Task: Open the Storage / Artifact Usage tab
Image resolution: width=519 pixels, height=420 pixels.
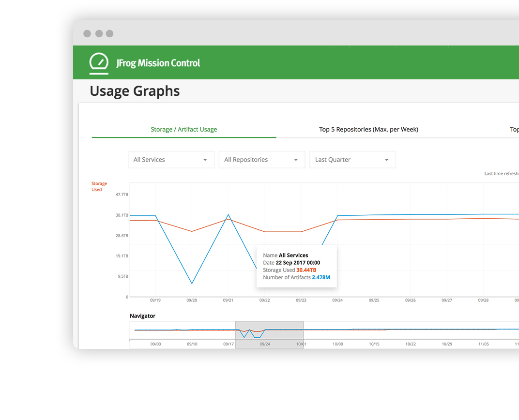Action: [183, 129]
